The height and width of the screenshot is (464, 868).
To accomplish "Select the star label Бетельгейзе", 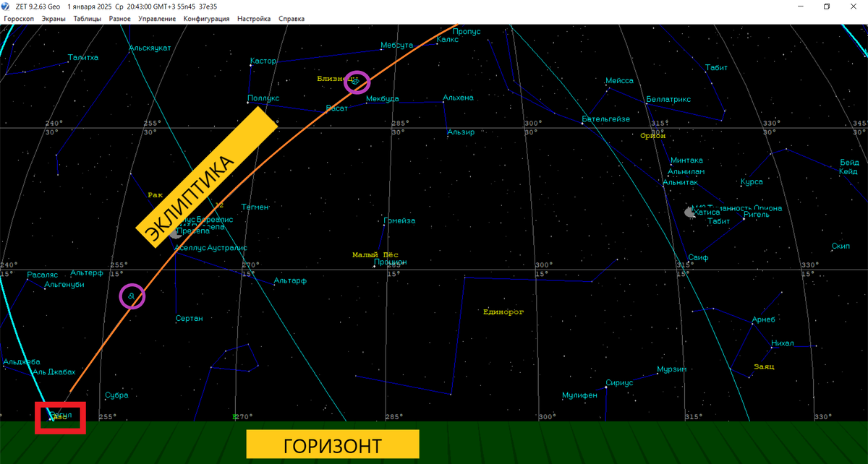I will point(606,119).
